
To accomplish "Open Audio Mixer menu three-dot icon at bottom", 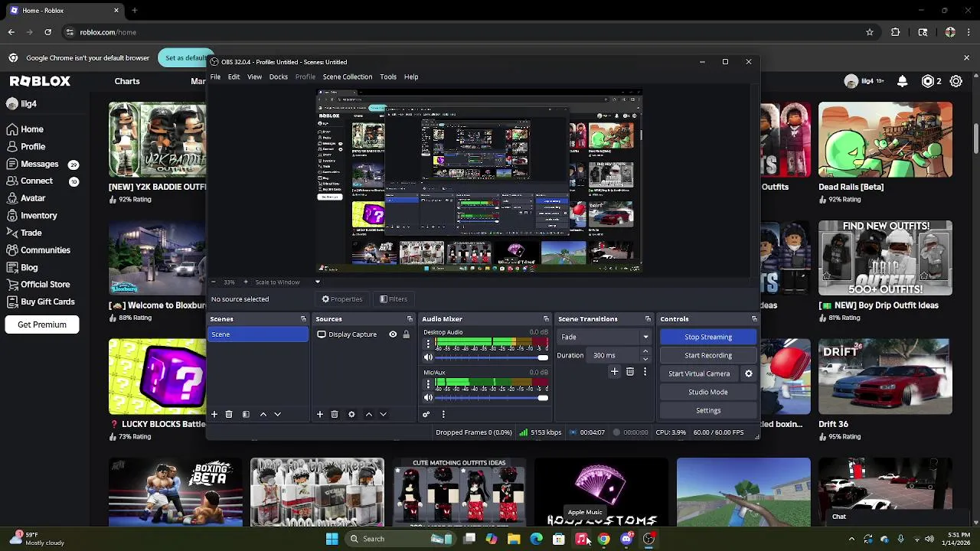I will pyautogui.click(x=443, y=414).
